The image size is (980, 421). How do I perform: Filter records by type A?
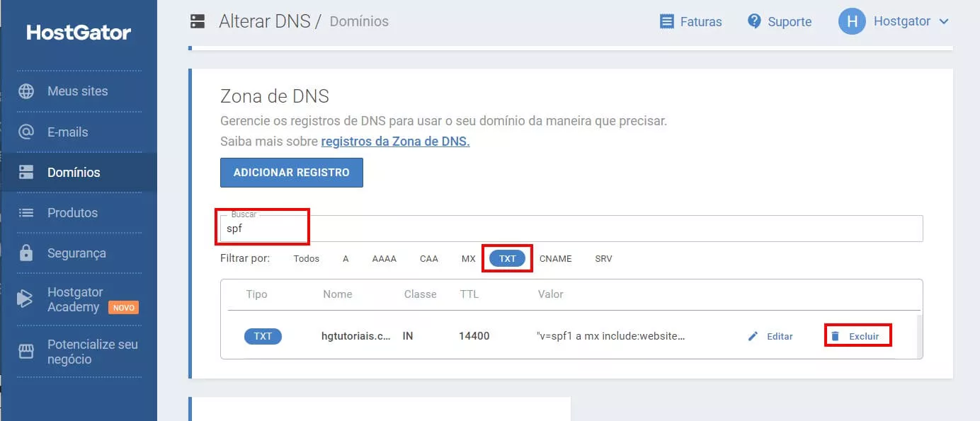(346, 259)
